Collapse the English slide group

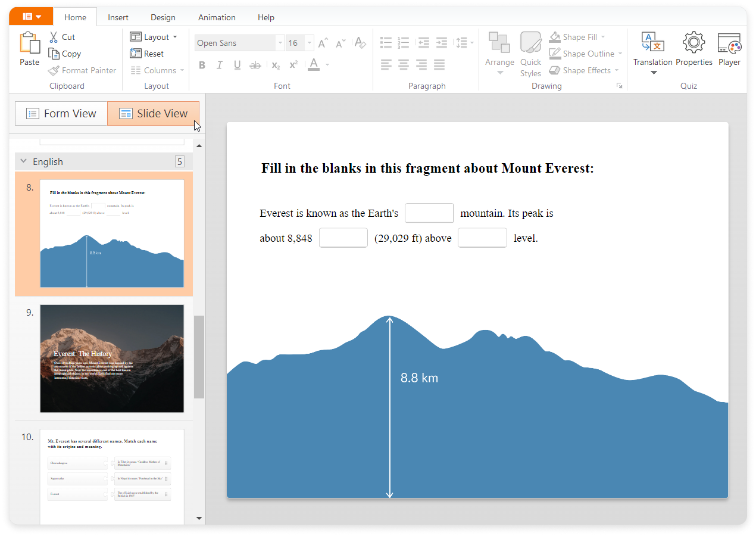(x=24, y=161)
